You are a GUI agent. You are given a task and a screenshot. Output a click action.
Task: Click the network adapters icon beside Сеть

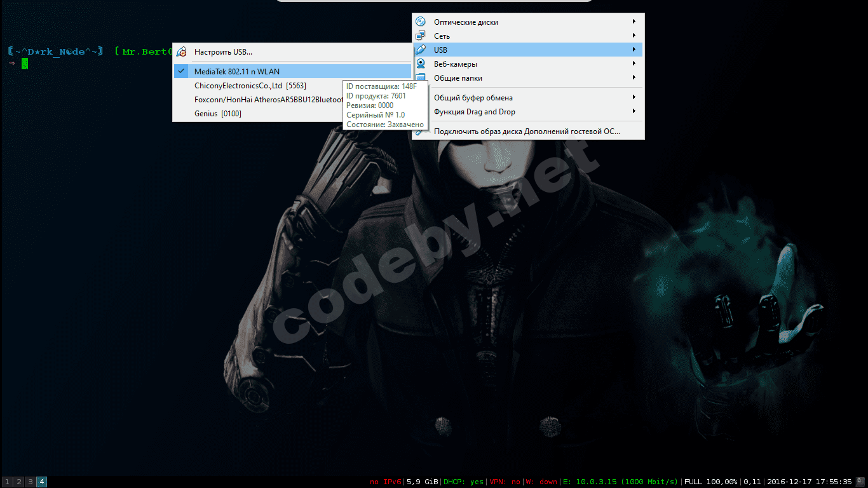tap(421, 36)
